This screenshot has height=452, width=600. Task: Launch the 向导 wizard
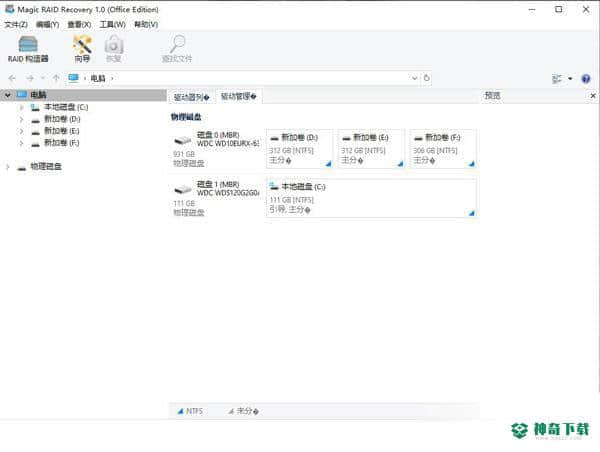click(82, 49)
